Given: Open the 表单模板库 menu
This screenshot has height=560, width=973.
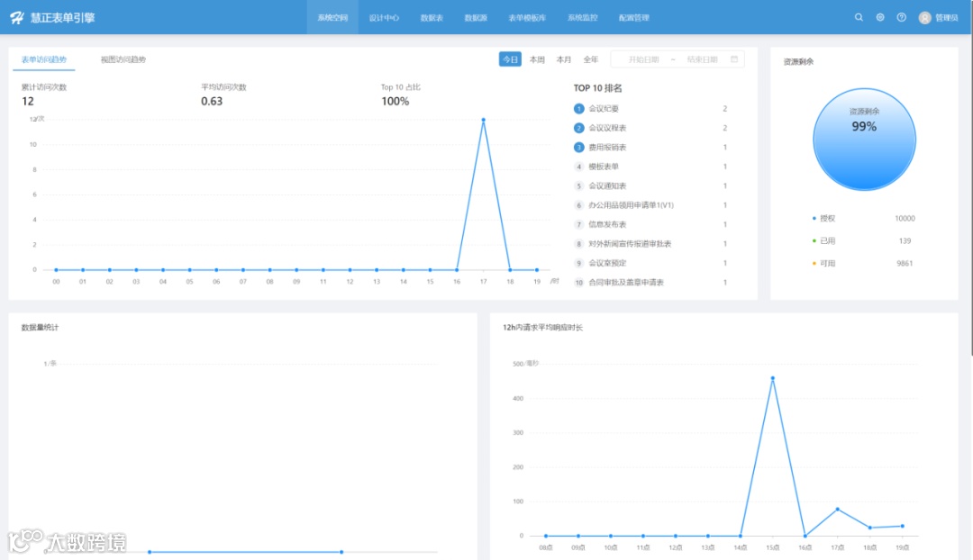Looking at the screenshot, I should click(527, 17).
